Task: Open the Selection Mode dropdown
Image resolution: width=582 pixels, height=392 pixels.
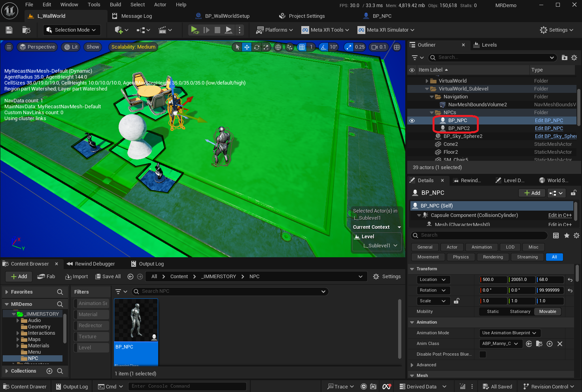Action: click(x=72, y=30)
